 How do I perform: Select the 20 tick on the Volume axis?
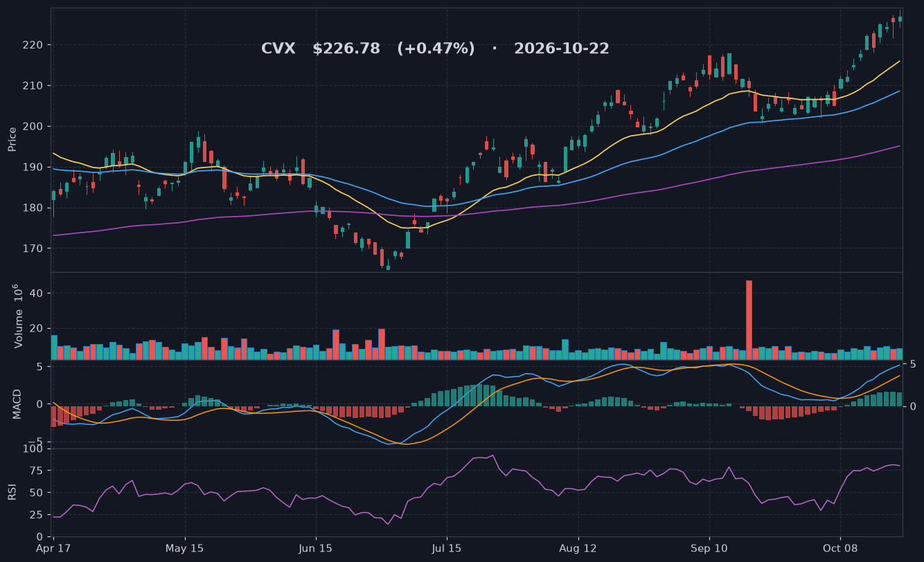tap(37, 329)
